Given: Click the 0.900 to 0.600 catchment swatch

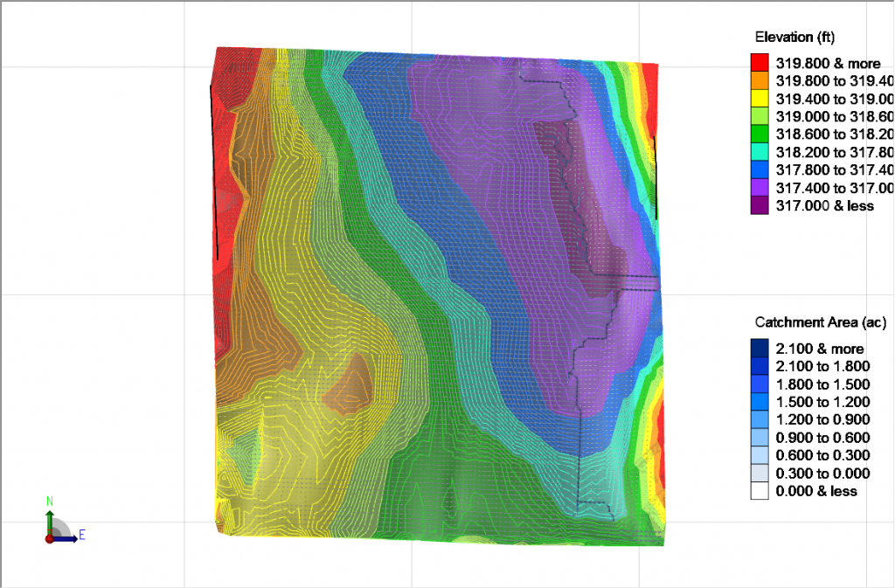Looking at the screenshot, I should coord(760,437).
